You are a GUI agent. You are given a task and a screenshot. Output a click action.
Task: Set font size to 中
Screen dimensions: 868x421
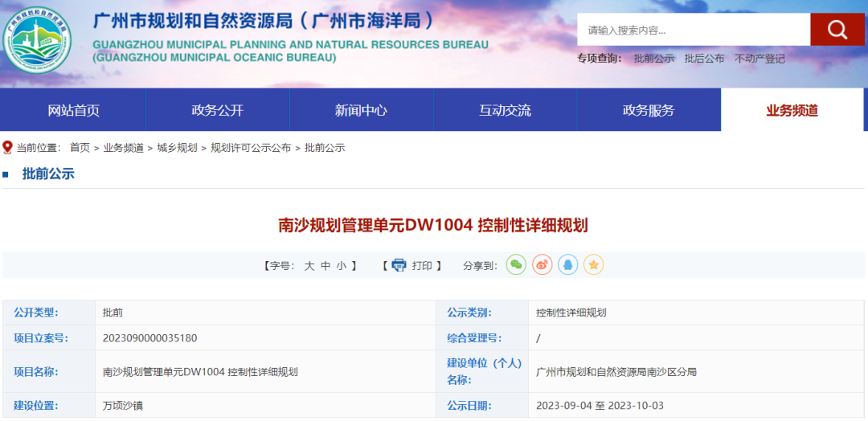pyautogui.click(x=325, y=266)
